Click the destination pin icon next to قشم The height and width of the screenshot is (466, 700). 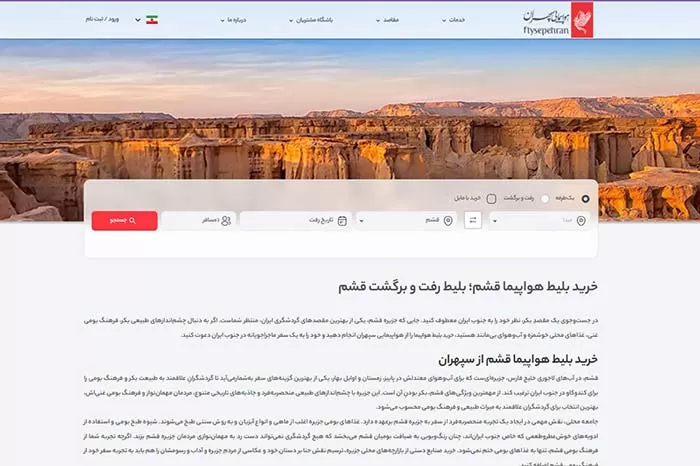pyautogui.click(x=448, y=221)
